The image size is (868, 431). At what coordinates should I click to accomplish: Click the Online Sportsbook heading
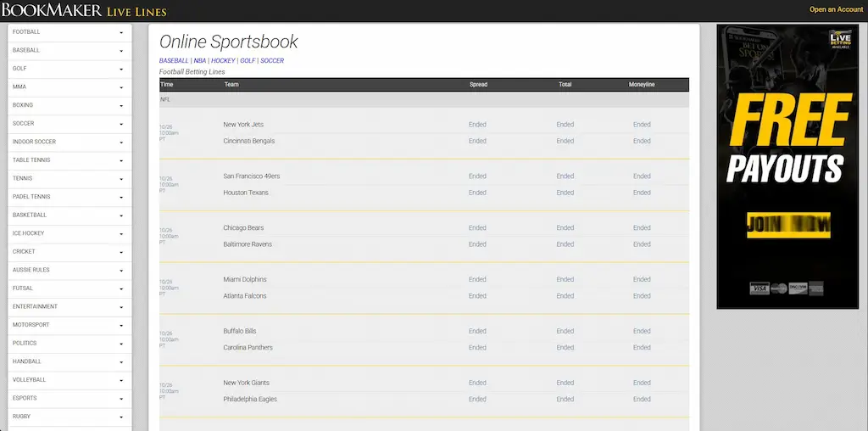[x=229, y=42]
